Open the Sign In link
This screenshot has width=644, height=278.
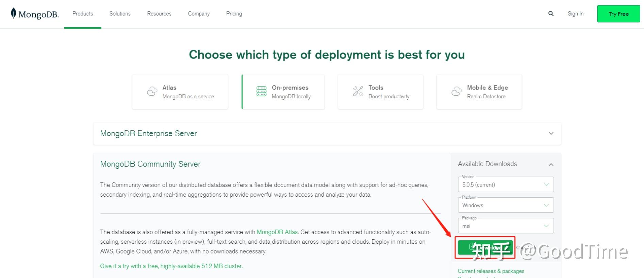pos(575,14)
